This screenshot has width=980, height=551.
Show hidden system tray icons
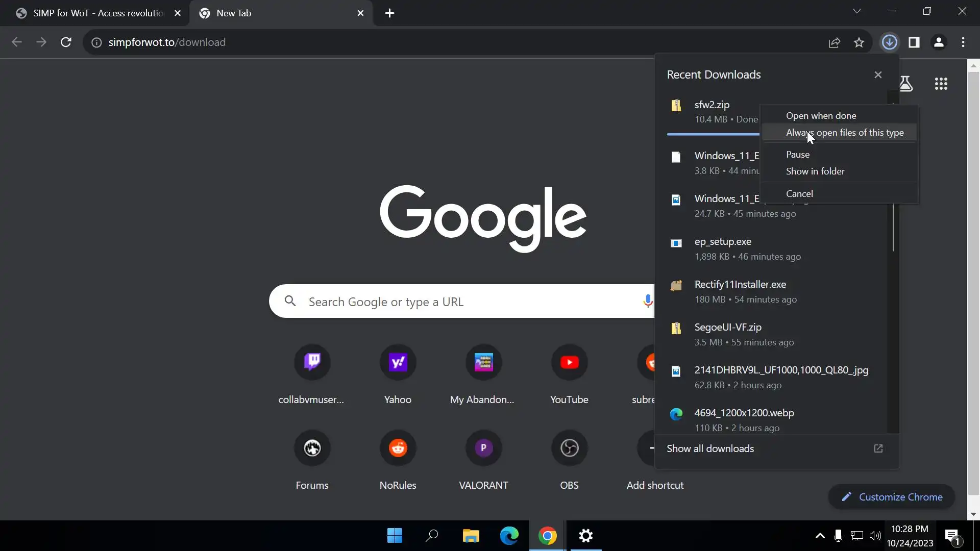tap(820, 536)
